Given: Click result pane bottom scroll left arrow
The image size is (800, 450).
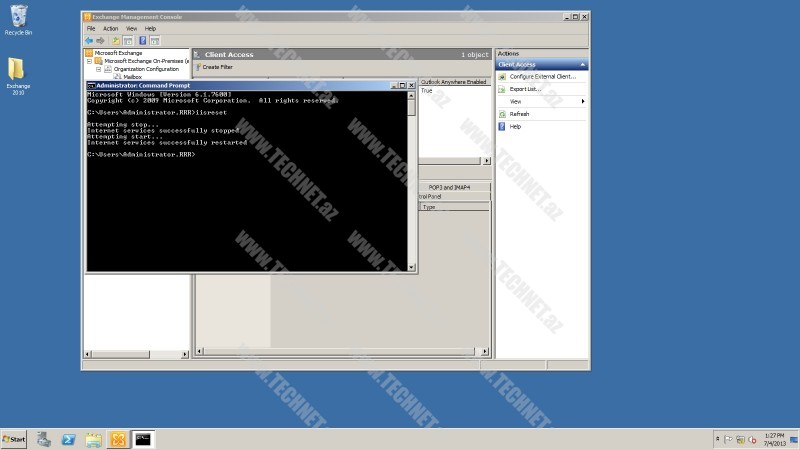Looking at the screenshot, I should [199, 352].
